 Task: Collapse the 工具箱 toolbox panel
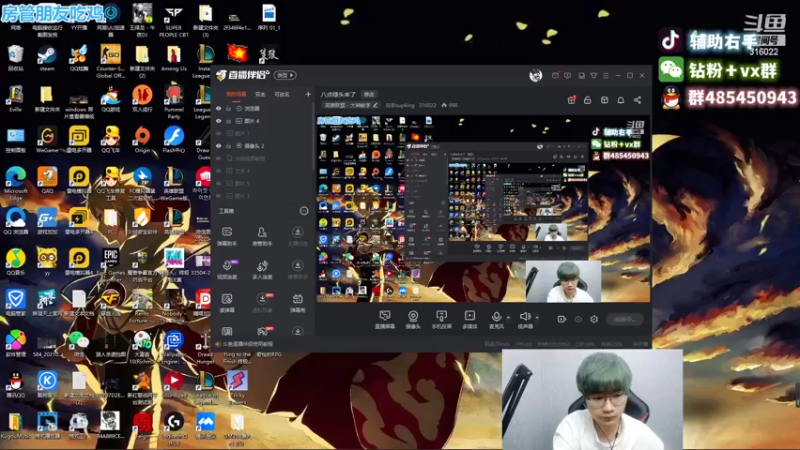click(x=304, y=211)
